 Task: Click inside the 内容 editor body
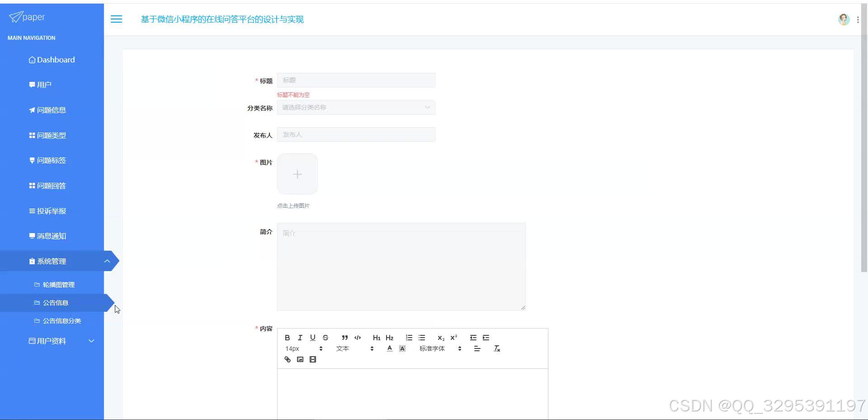[412, 394]
